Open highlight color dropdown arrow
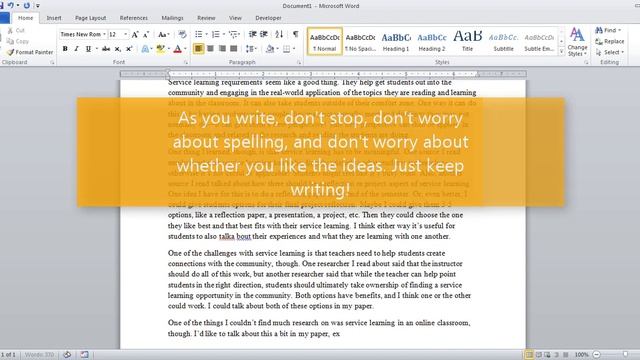640x360 pixels. click(169, 49)
